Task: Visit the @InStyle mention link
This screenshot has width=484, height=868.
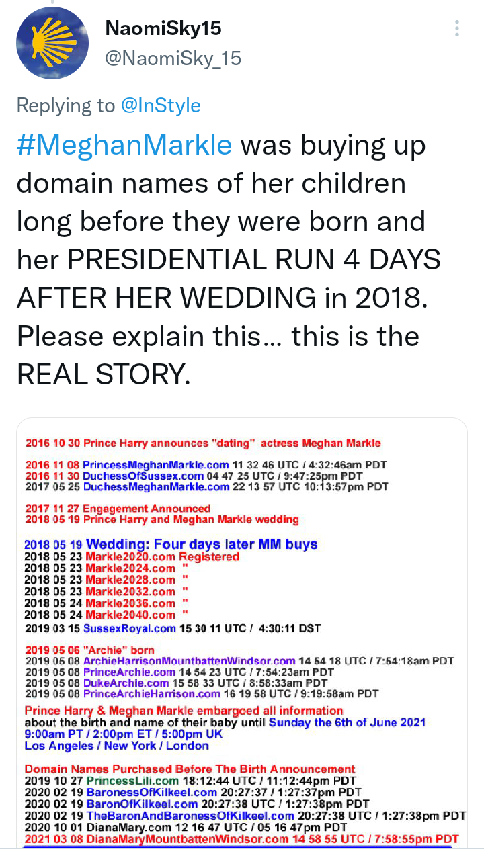Action: [161, 105]
